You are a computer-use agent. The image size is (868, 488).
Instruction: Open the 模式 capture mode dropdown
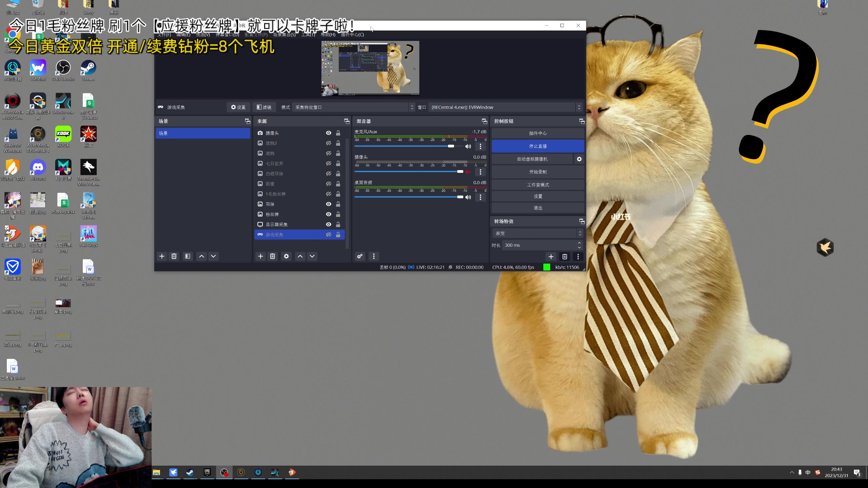[x=353, y=107]
